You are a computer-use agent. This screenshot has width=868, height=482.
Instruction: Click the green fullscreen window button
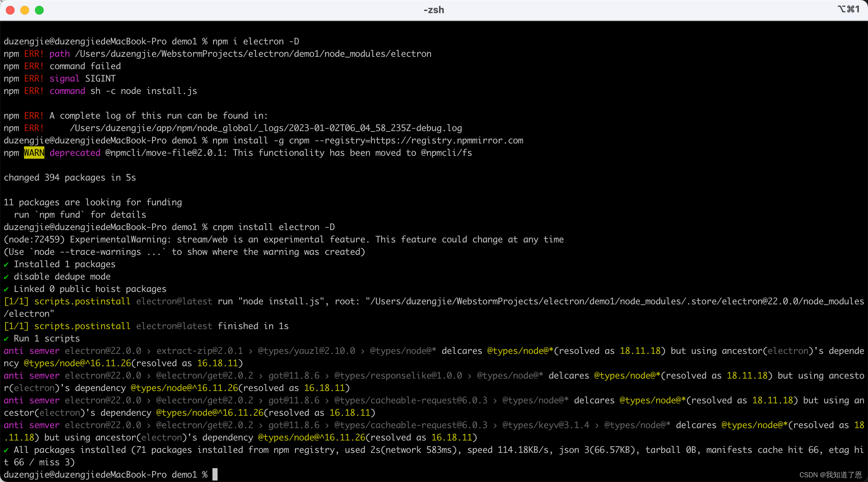[39, 10]
